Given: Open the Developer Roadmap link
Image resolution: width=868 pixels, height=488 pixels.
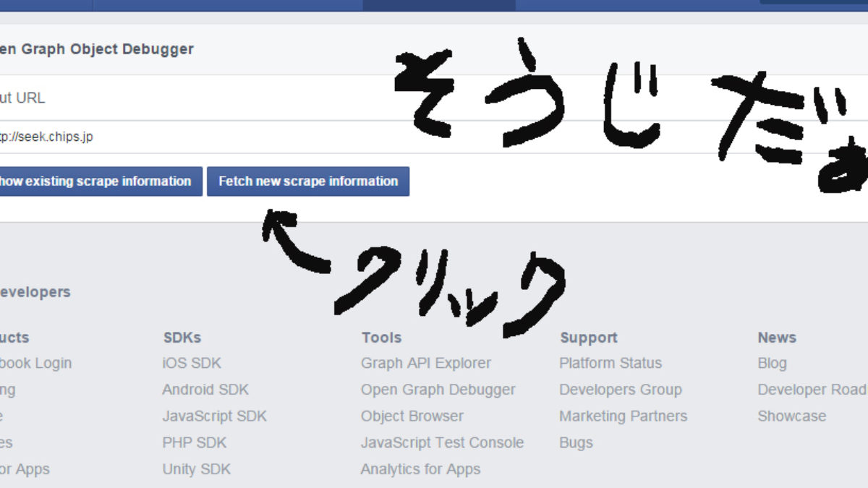Looking at the screenshot, I should [812, 390].
